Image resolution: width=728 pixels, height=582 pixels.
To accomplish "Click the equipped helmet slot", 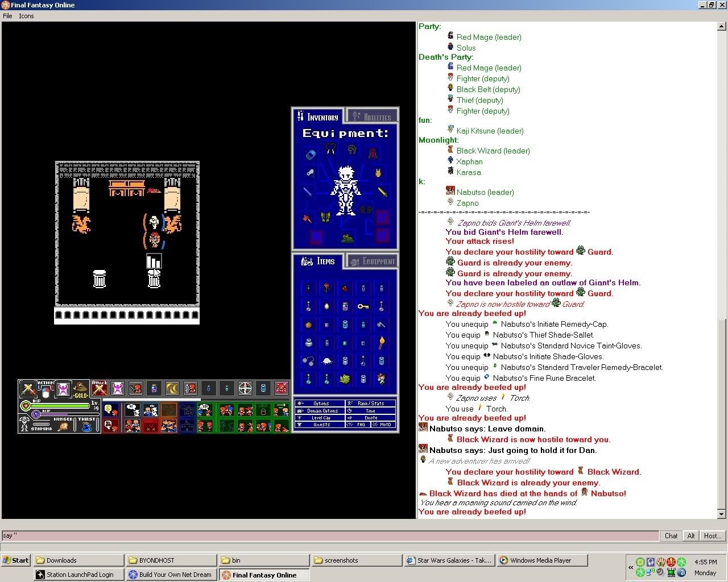I will 352,149.
